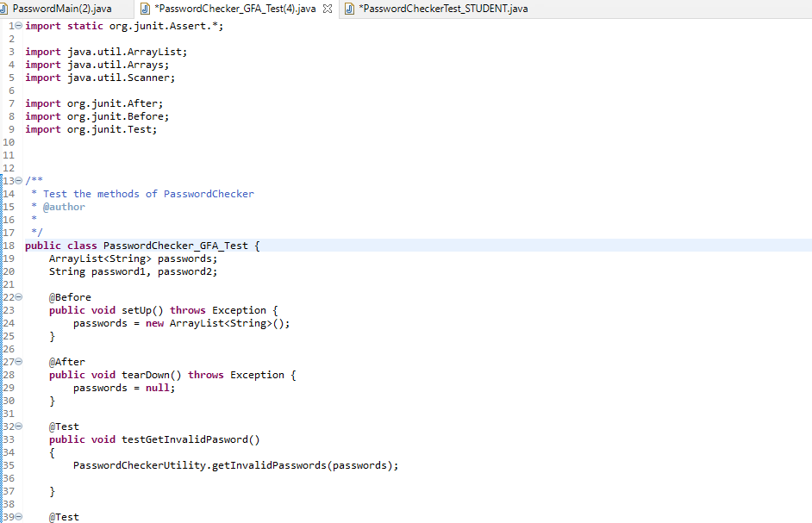This screenshot has width=812, height=523.
Task: Click the @After annotation text
Action: tap(66, 362)
